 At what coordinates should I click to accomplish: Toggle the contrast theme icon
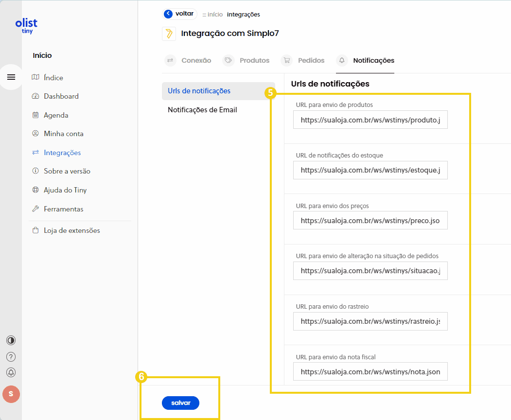(11, 340)
